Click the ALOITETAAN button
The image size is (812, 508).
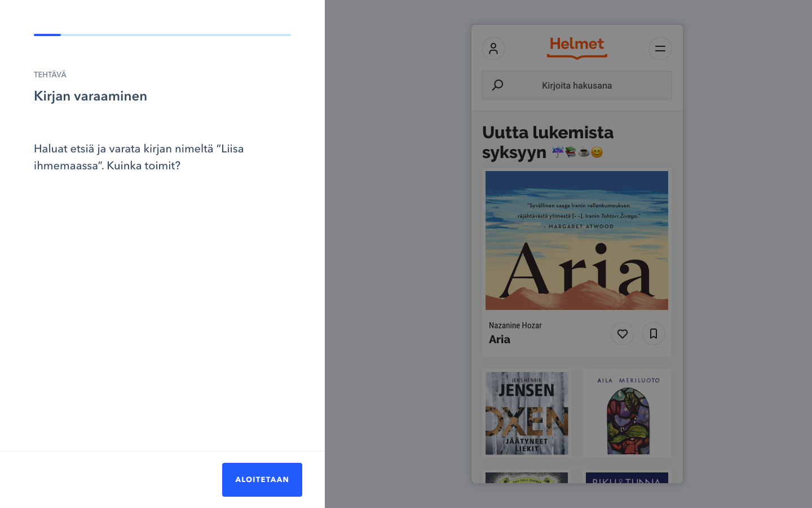[x=262, y=480]
